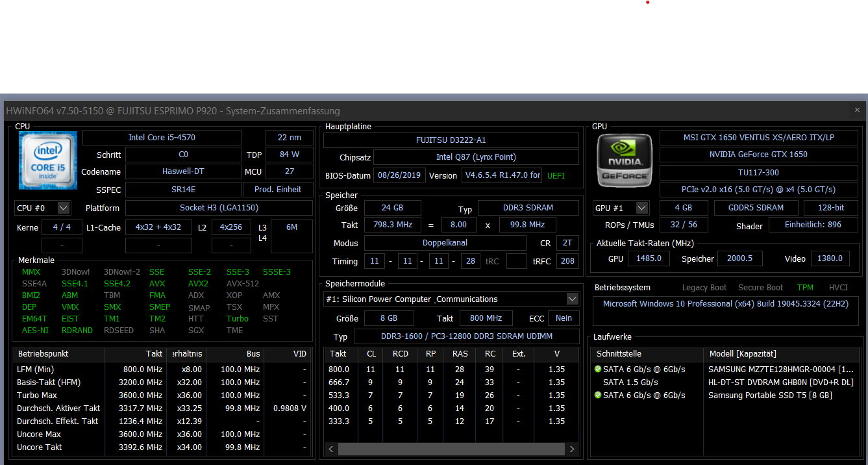Select the HL-DT-ST DVDRAM GHB0N drive row
The width and height of the screenshot is (868, 465).
point(724,382)
